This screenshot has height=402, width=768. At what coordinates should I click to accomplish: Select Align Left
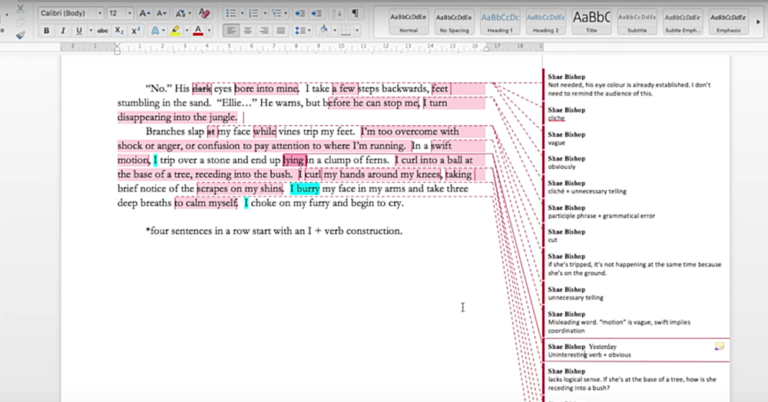(x=231, y=31)
